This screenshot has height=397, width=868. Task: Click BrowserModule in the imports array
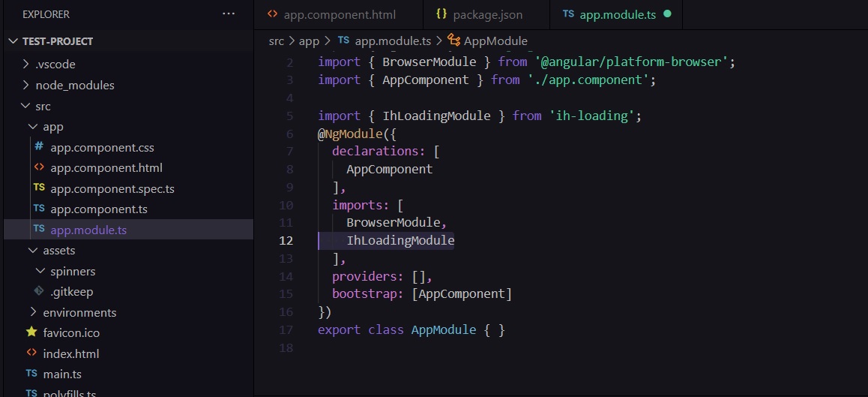393,222
